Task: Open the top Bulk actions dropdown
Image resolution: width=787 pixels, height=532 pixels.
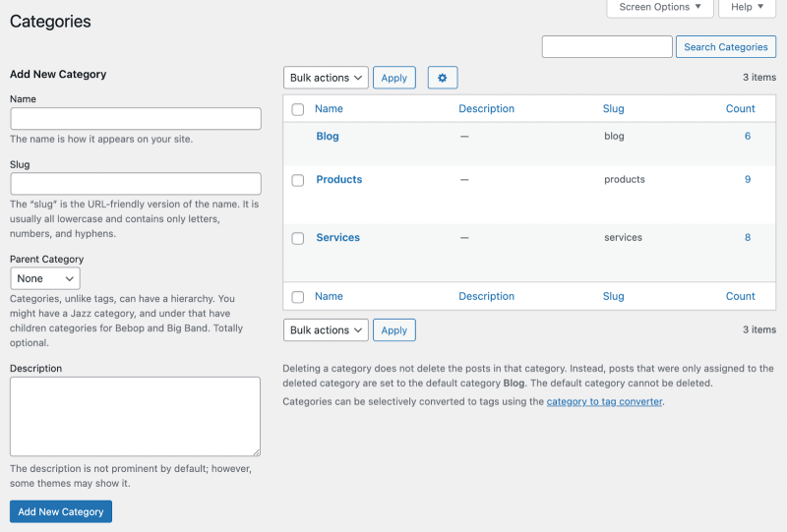Action: [326, 78]
